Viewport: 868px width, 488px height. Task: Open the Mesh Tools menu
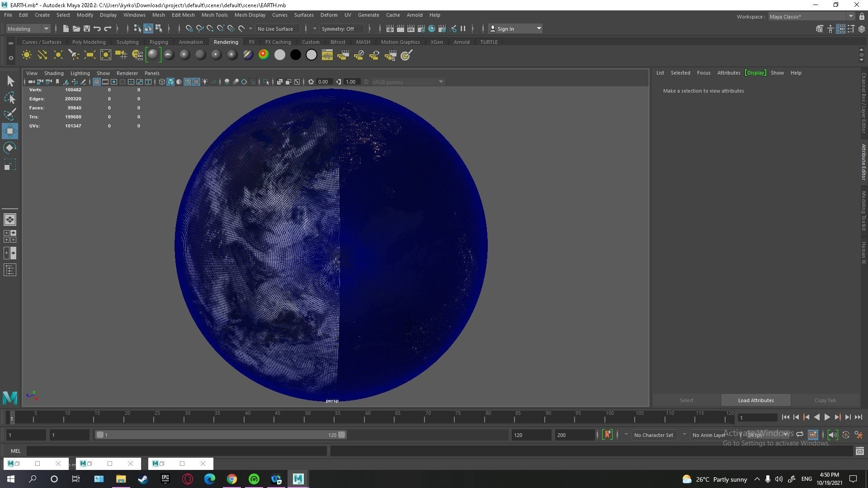click(x=214, y=15)
